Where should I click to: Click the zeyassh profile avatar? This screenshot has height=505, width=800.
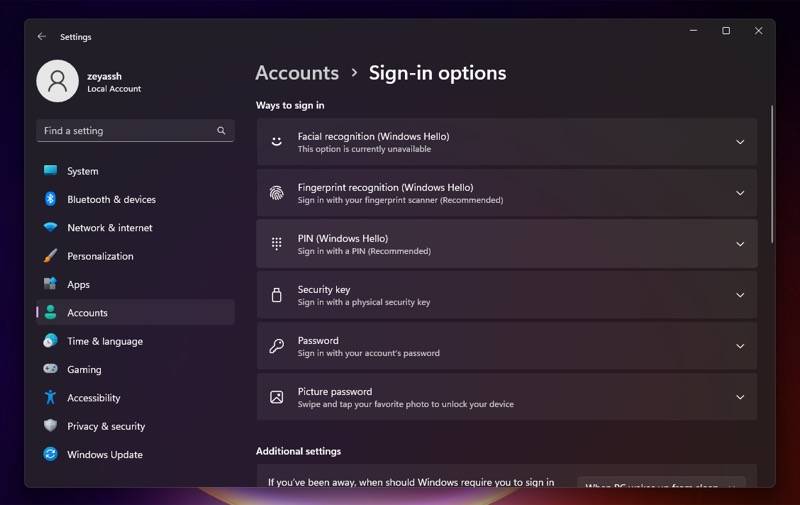tap(57, 81)
